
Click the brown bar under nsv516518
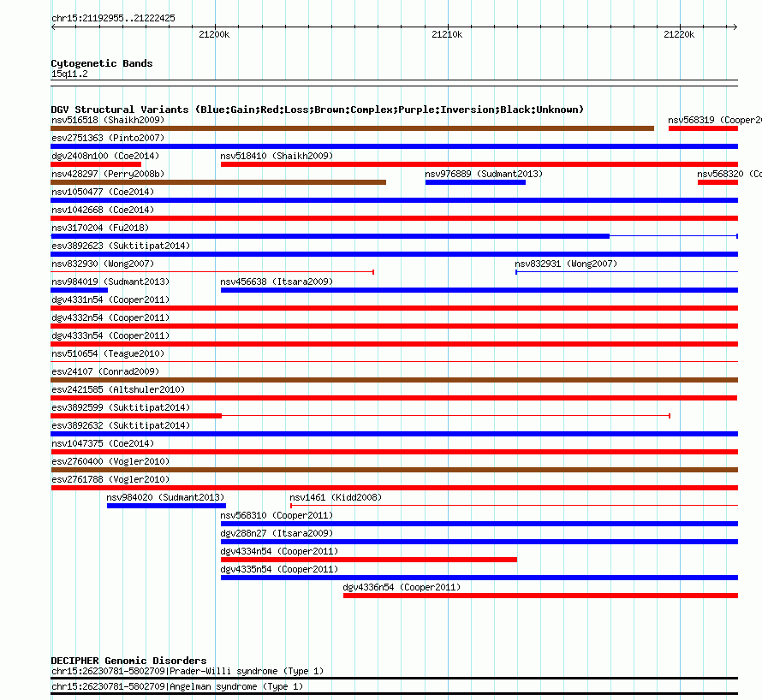353,128
